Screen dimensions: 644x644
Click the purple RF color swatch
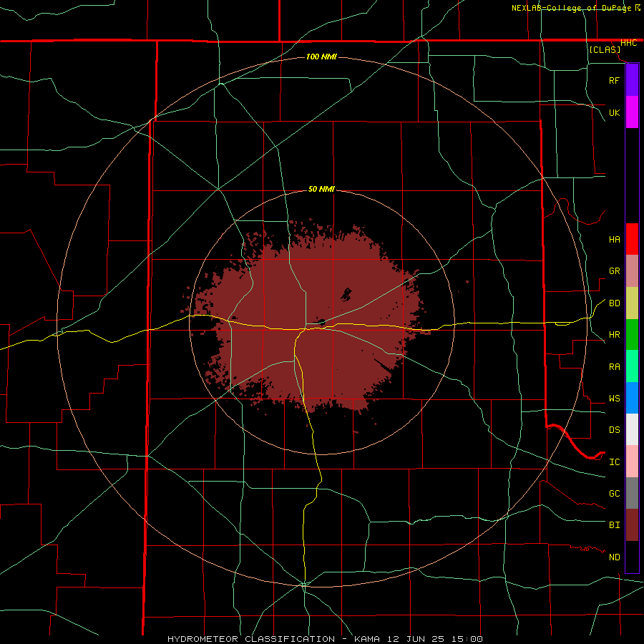click(x=632, y=80)
